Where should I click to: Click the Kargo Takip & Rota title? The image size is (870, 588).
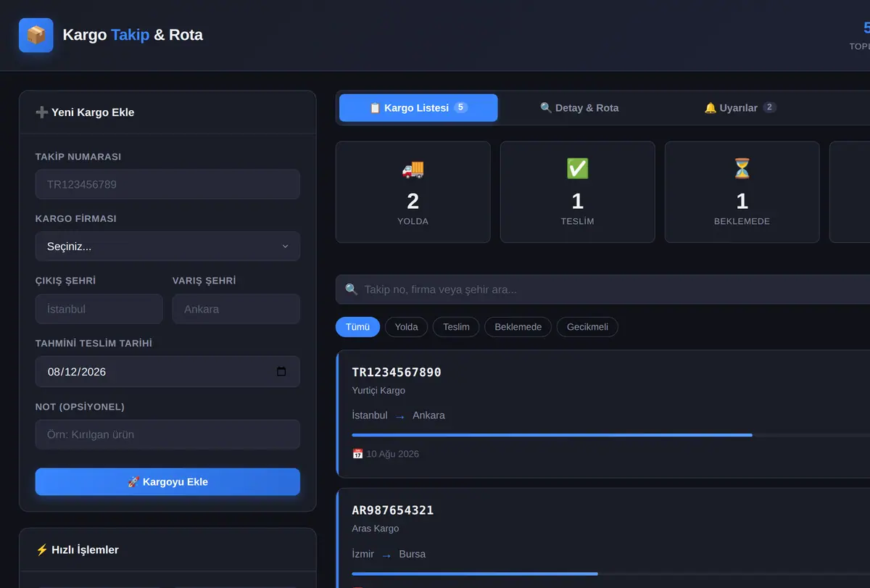133,35
